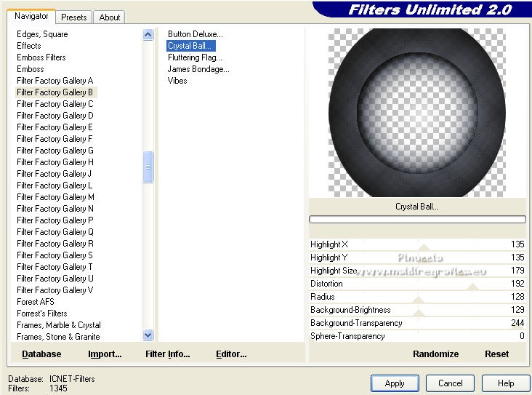Apply the Crystal Ball filter
Screen dimensions: 532x395
pos(395,383)
